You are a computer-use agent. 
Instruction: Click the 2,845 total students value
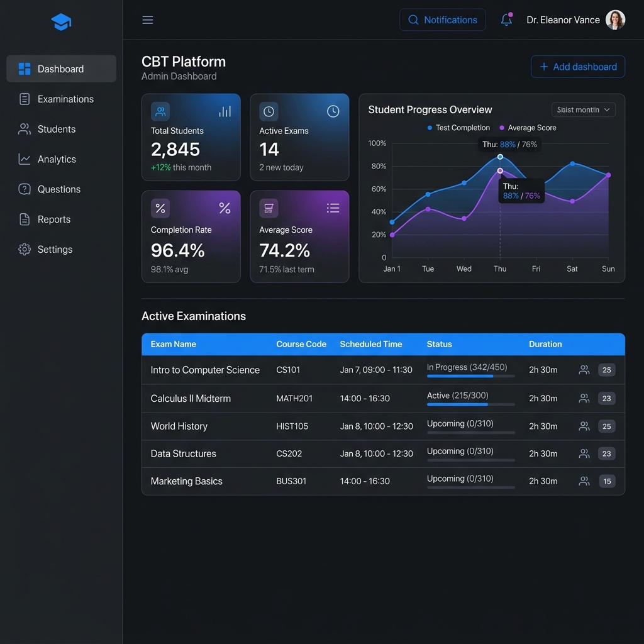(x=175, y=149)
